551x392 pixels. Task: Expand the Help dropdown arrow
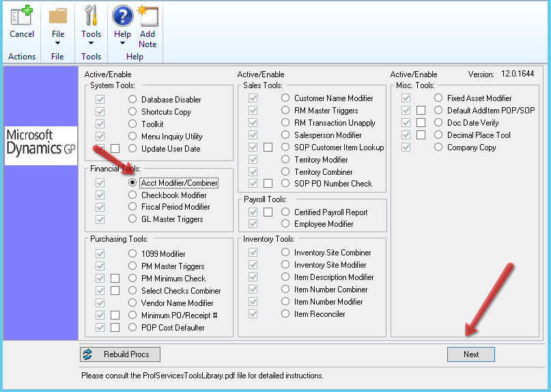[122, 43]
